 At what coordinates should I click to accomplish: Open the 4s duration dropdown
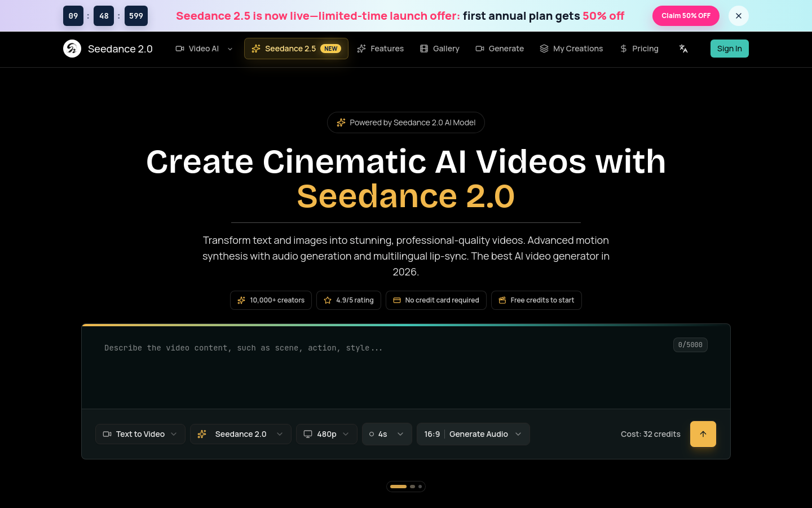coord(387,434)
